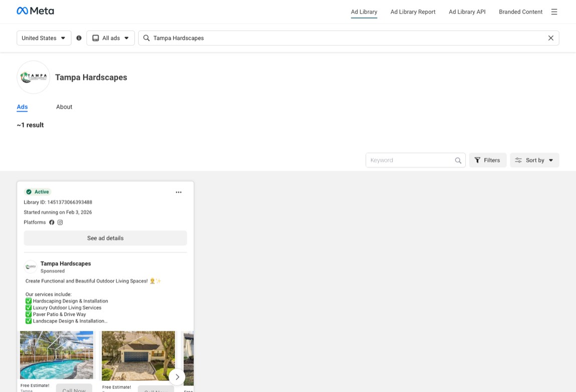Click the magnifier icon in the Tampa Hardscapes search bar
Image resolution: width=576 pixels, height=392 pixels.
[x=146, y=38]
